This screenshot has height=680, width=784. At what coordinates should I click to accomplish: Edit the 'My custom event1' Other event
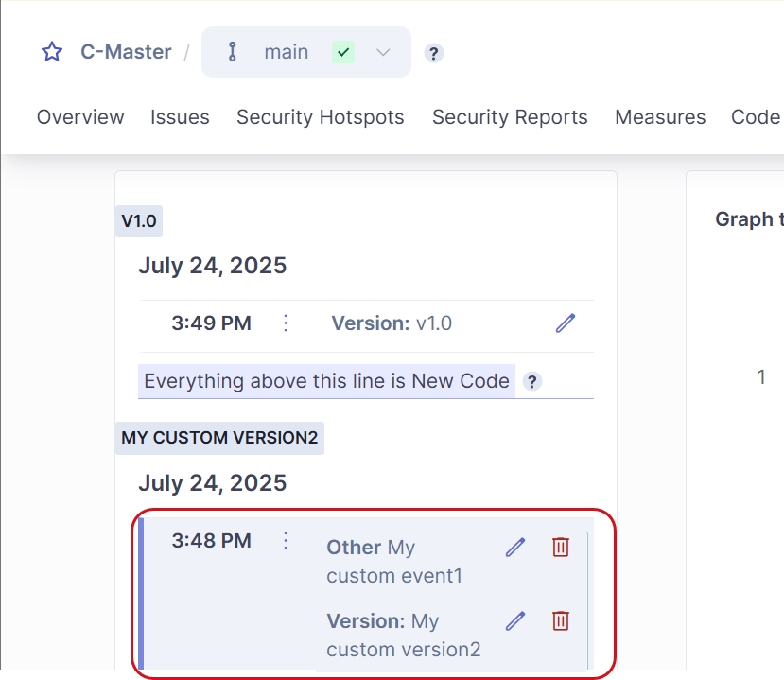[515, 548]
